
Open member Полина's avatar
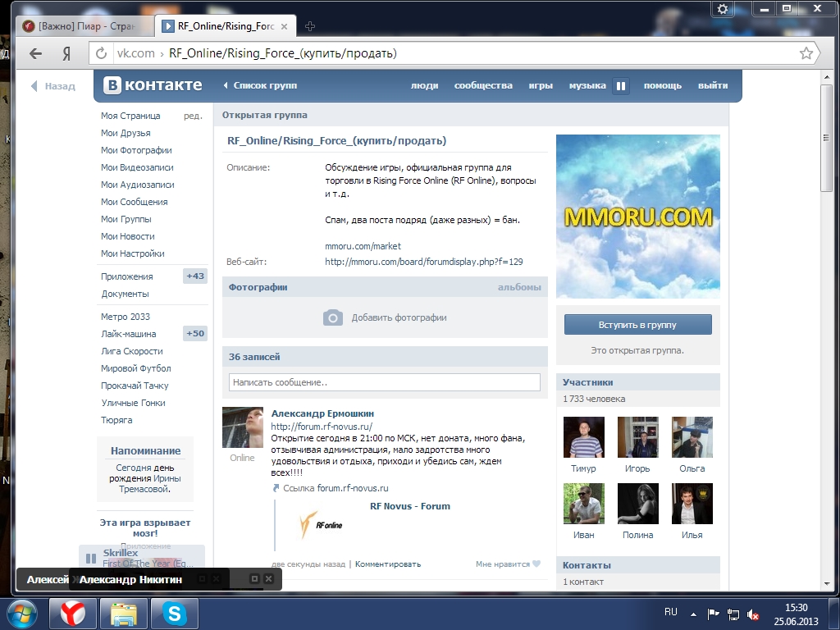pos(637,504)
